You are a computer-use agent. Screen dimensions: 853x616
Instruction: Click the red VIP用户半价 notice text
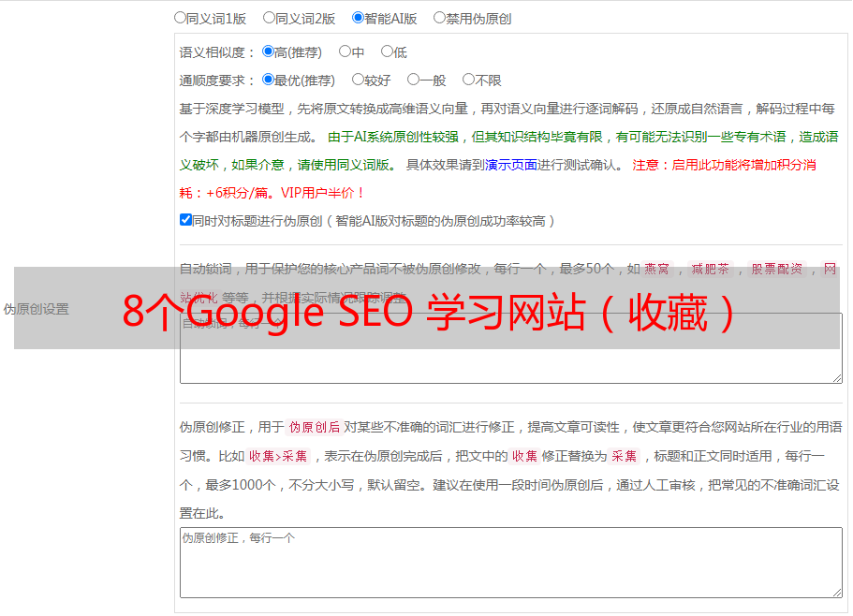click(323, 193)
